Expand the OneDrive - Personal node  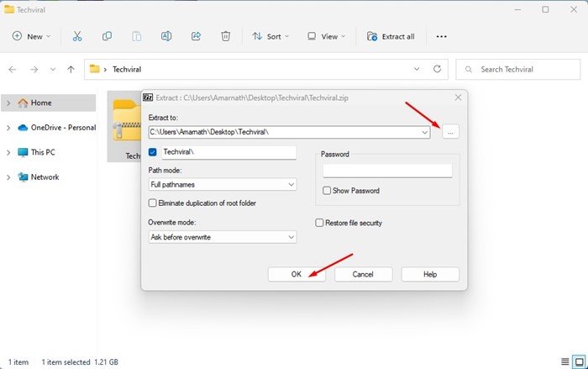[x=8, y=128]
